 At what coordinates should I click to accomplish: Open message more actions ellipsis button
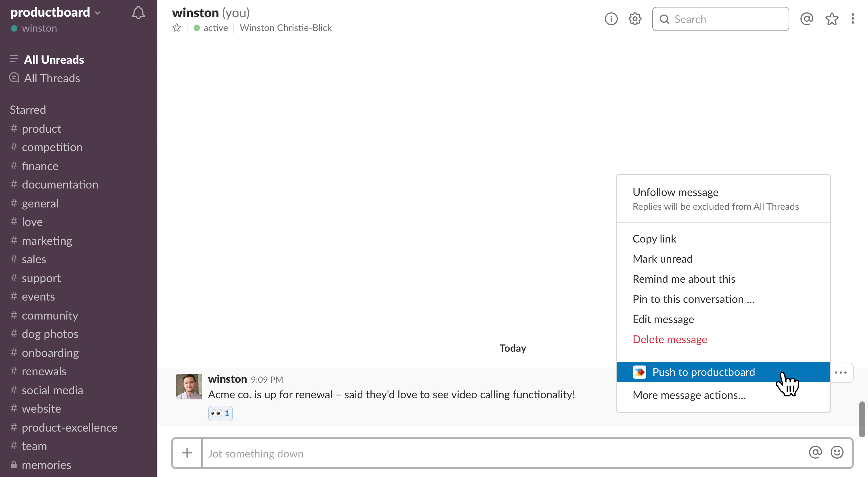tap(841, 372)
